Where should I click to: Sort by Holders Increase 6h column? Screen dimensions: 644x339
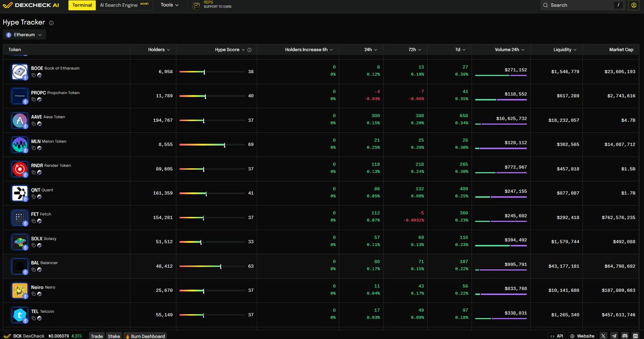click(309, 49)
